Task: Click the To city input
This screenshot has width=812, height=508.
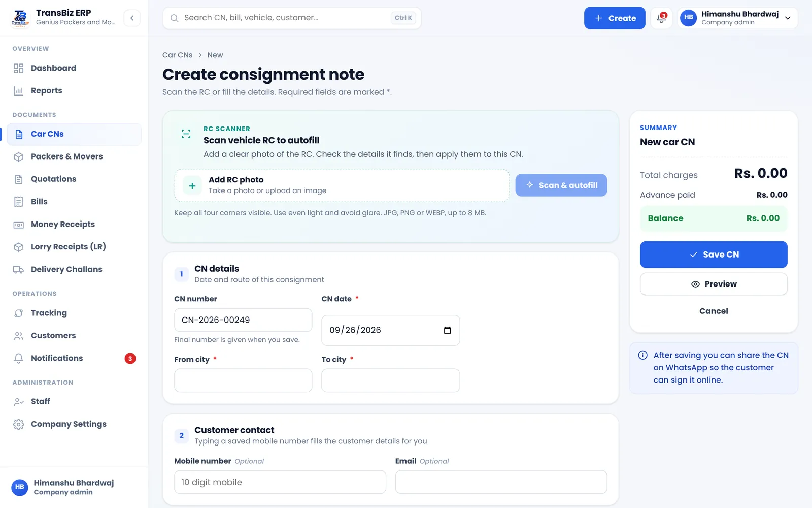Action: [391, 380]
